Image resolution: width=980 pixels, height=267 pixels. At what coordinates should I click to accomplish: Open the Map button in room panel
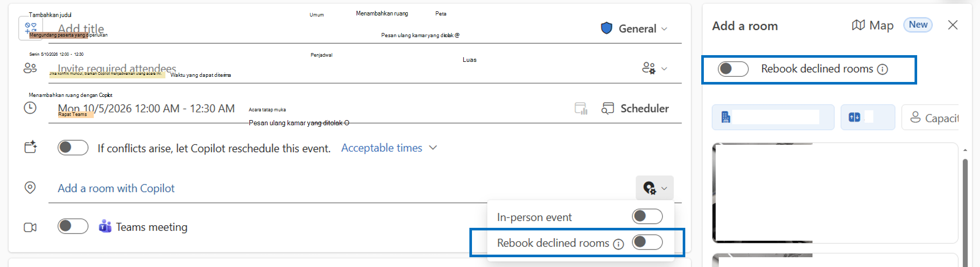tap(873, 25)
